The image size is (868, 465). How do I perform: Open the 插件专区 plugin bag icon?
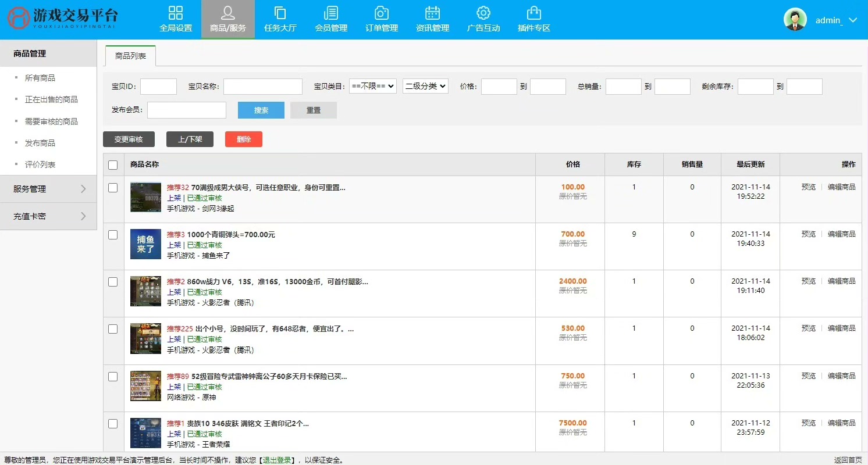pos(533,13)
